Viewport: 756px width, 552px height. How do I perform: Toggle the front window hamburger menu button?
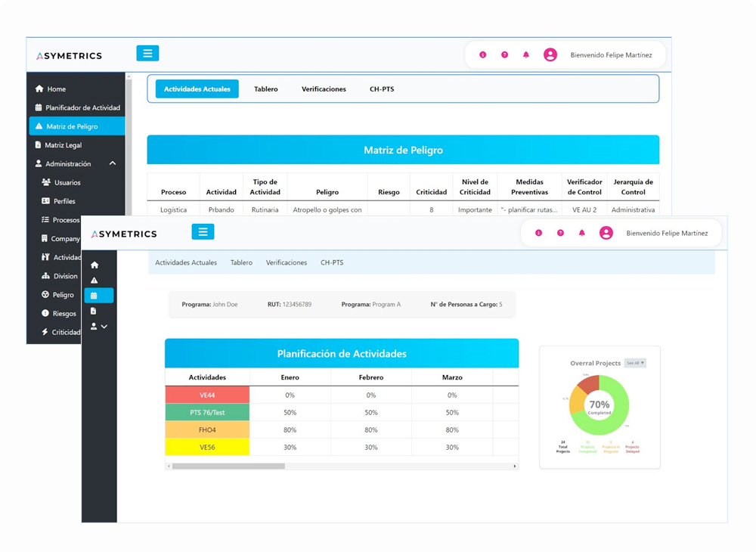(203, 232)
